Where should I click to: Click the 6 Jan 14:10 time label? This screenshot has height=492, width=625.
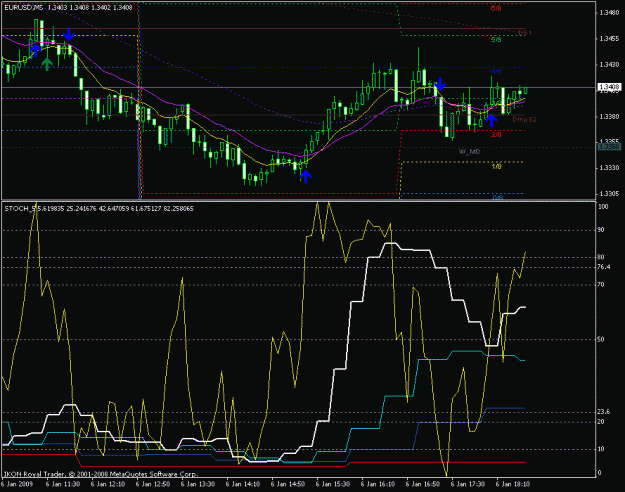243,484
